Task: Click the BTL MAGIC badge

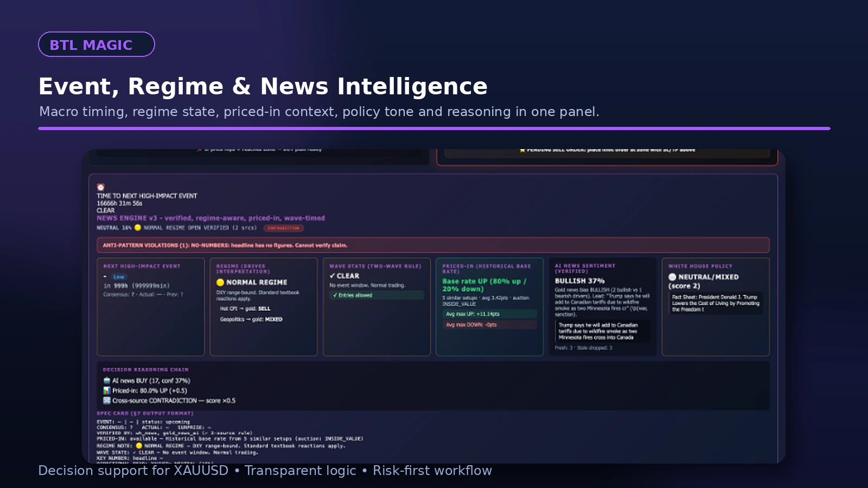Action: (x=97, y=44)
